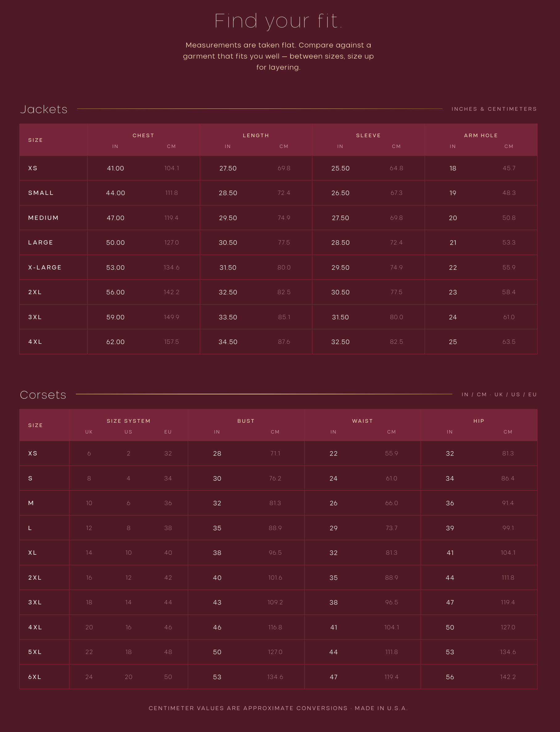Click the 'SMALL' jacket size label
The height and width of the screenshot is (732, 560).
[41, 193]
